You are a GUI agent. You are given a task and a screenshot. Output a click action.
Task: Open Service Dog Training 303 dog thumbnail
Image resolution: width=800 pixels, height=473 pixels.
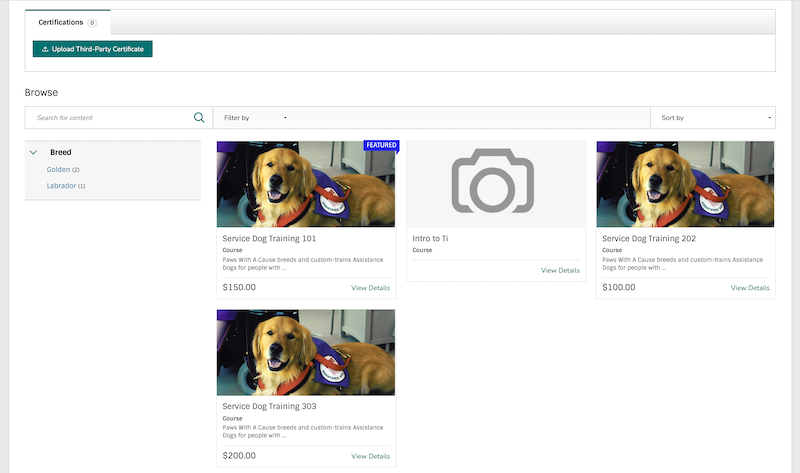click(x=306, y=352)
